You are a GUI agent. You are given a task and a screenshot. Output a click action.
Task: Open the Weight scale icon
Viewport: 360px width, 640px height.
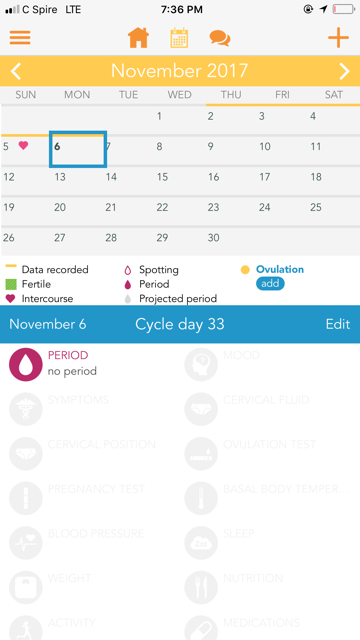(x=26, y=588)
